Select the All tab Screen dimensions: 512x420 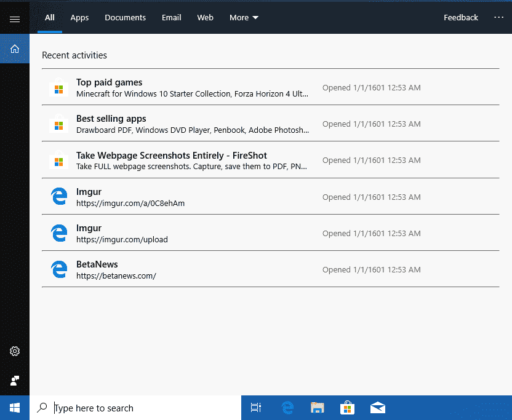point(50,18)
